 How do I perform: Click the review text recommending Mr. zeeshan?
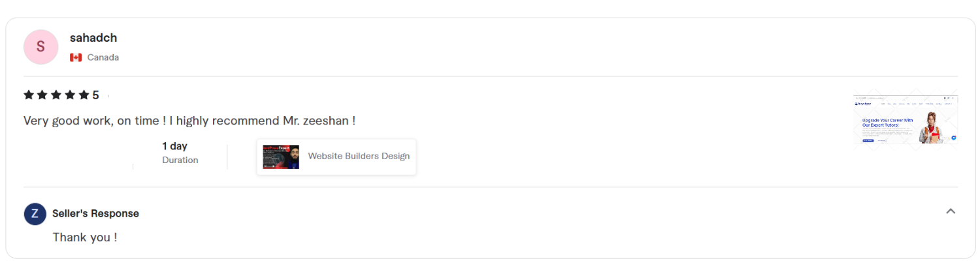coord(189,121)
